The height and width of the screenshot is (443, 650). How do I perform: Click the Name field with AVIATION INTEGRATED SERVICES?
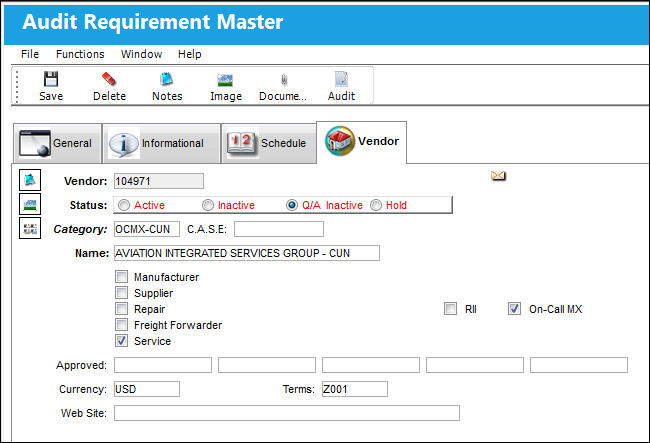pos(247,253)
